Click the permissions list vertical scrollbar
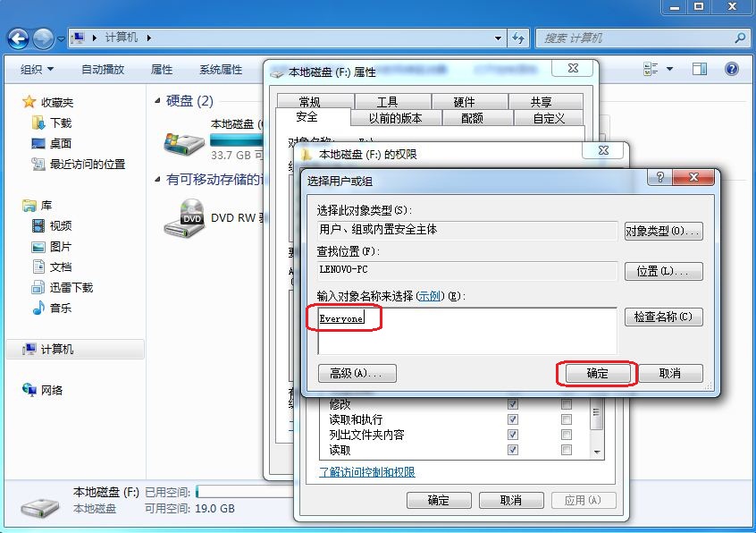 tap(597, 427)
